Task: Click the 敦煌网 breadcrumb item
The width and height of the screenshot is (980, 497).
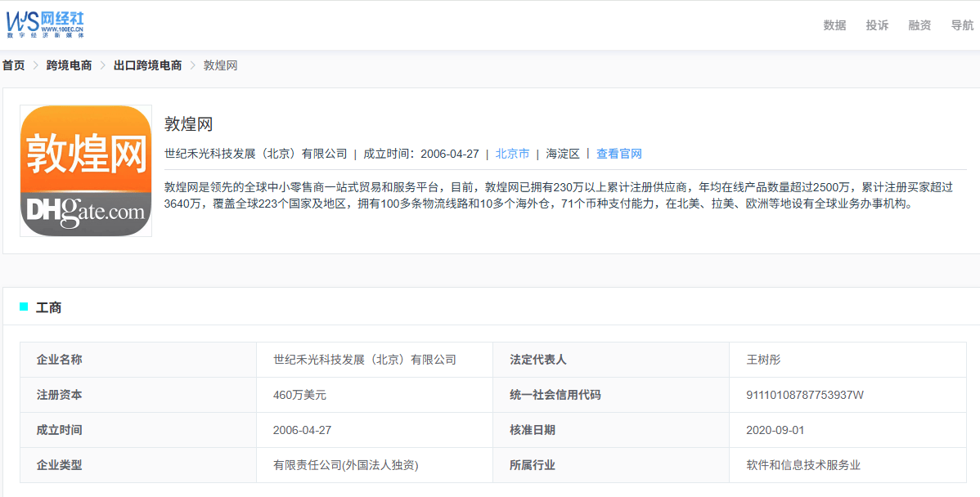Action: pos(221,65)
